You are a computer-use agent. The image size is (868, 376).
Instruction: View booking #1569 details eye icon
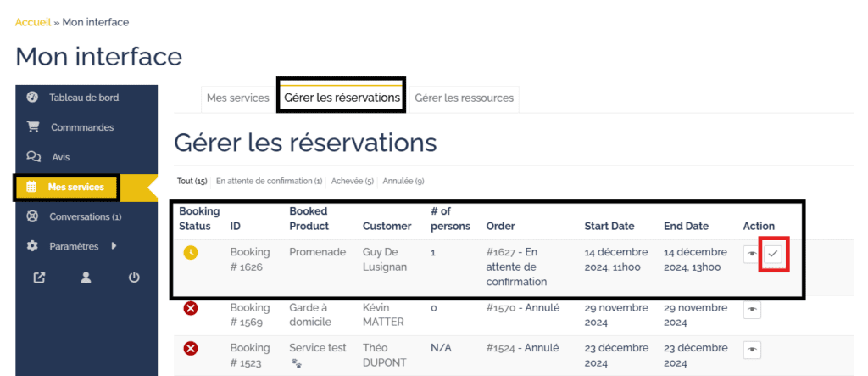[752, 310]
